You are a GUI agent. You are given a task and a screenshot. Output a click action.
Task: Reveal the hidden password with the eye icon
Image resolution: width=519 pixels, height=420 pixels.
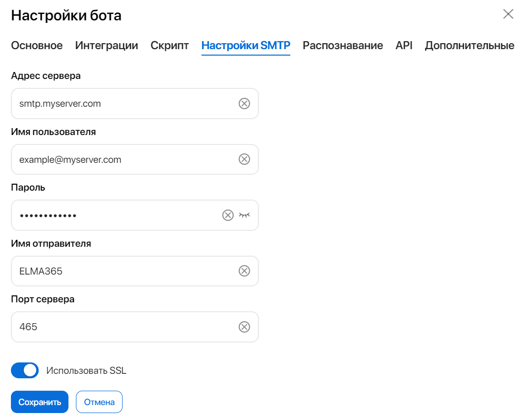pos(244,215)
